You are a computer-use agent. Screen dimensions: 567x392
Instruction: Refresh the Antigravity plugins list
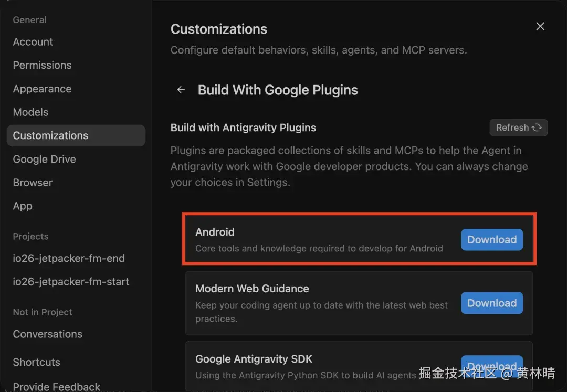pyautogui.click(x=519, y=128)
